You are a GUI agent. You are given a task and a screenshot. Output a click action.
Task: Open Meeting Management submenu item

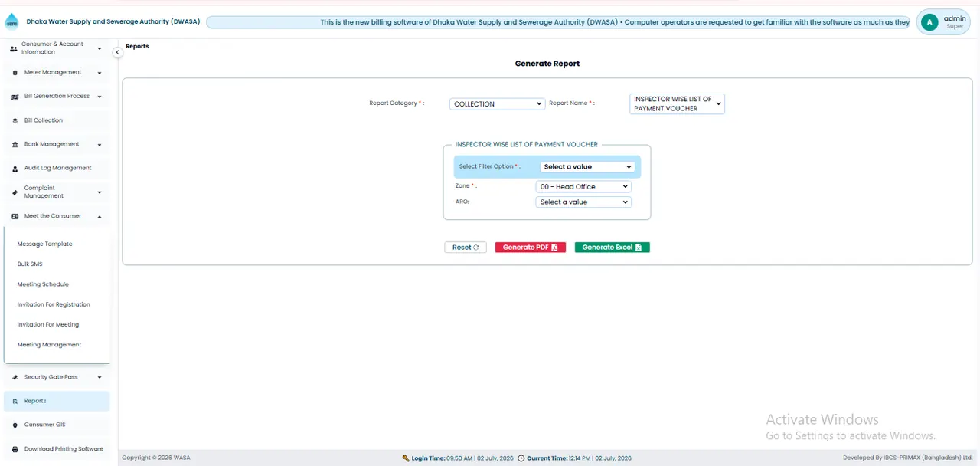point(49,345)
